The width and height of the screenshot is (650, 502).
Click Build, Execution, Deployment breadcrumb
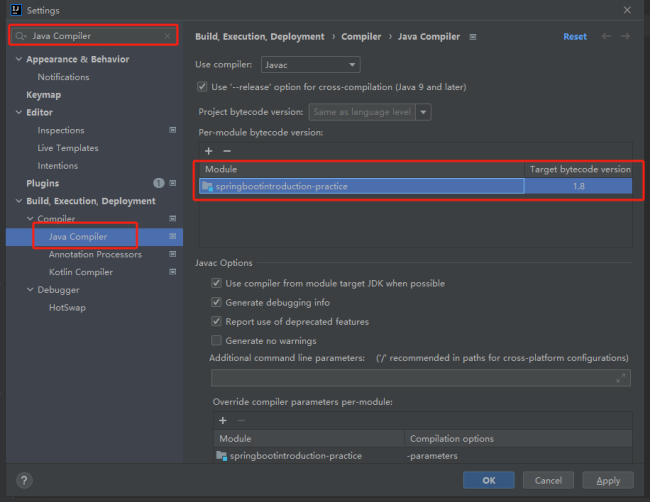pos(260,36)
